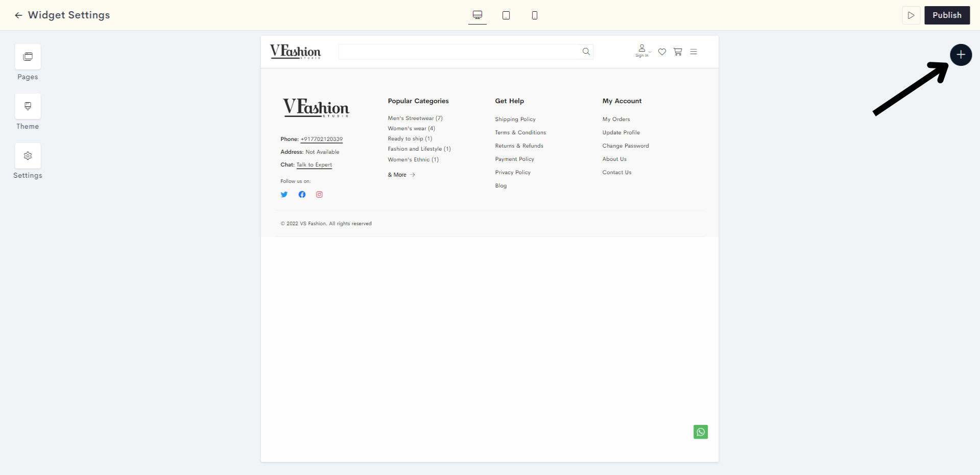
Task: Switch to mobile preview mode
Action: (x=535, y=15)
